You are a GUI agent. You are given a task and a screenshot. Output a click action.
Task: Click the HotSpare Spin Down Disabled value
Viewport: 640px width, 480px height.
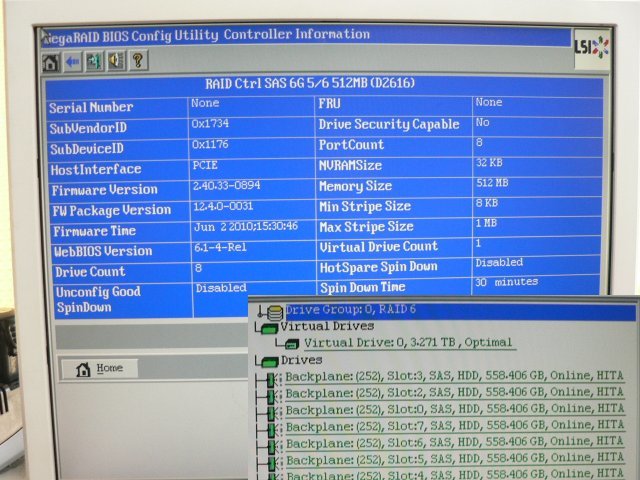499,262
